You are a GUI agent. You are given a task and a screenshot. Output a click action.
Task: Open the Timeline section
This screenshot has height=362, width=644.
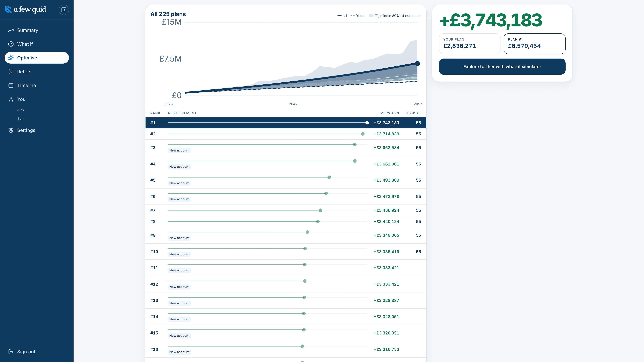[37, 85]
